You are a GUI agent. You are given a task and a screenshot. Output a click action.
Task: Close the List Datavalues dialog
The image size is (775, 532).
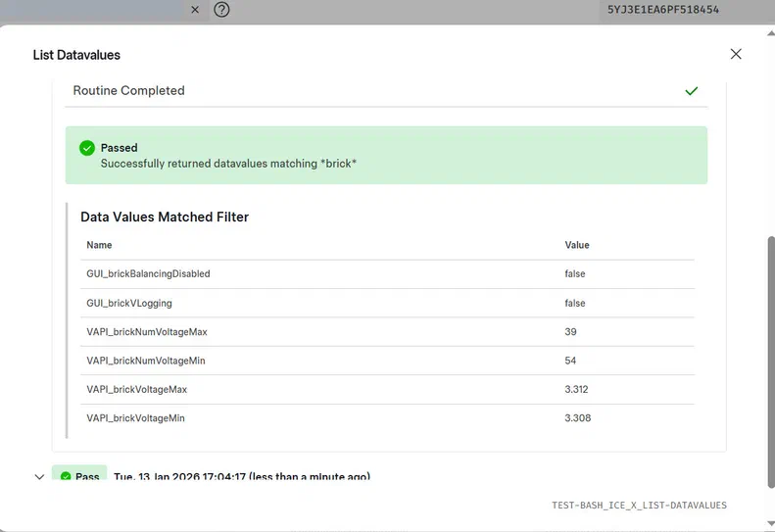pyautogui.click(x=736, y=54)
